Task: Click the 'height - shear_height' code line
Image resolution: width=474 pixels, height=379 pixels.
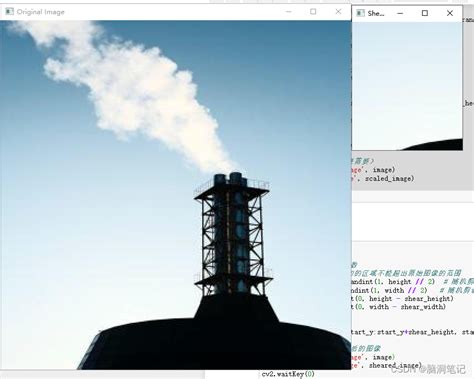Action: 403,299
